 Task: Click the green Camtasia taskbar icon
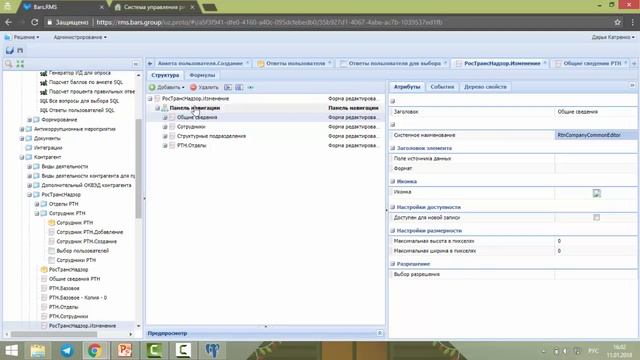pyautogui.click(x=154, y=350)
